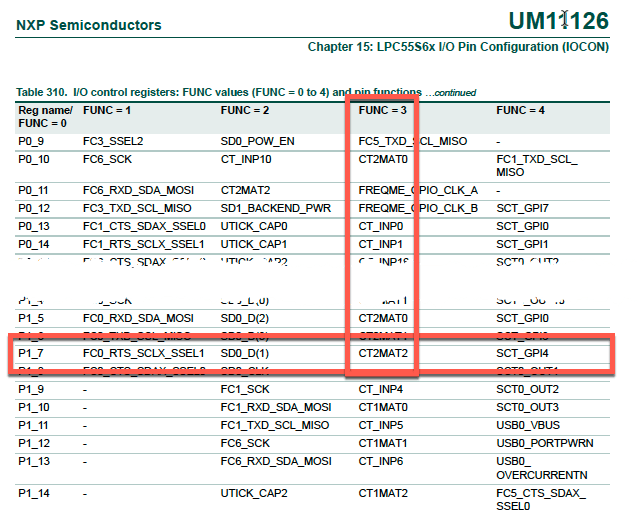Click the FC1_SCK cell in row P1_9

243,389
